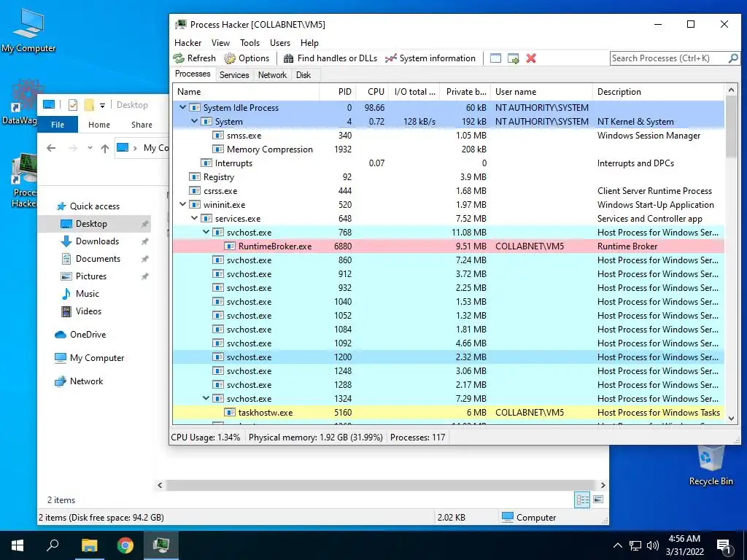Image resolution: width=747 pixels, height=560 pixels.
Task: Open Documents in Explorer sidebar
Action: (x=98, y=259)
